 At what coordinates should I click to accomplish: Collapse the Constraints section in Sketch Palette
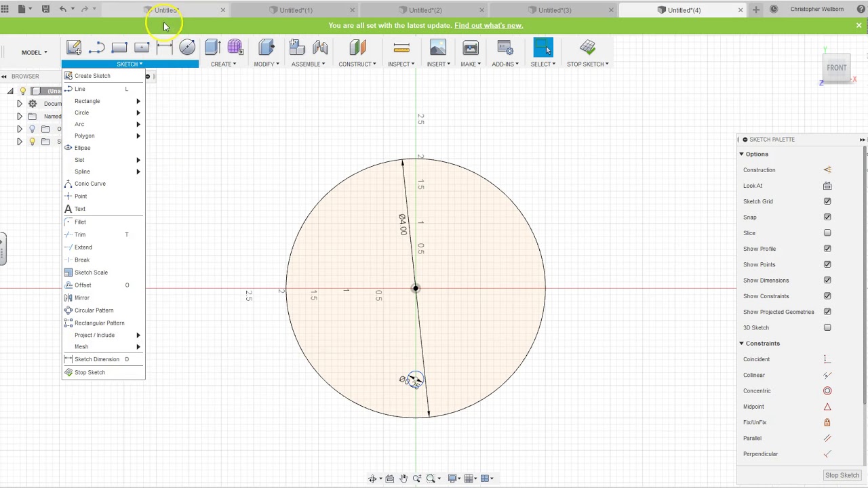[x=742, y=344]
